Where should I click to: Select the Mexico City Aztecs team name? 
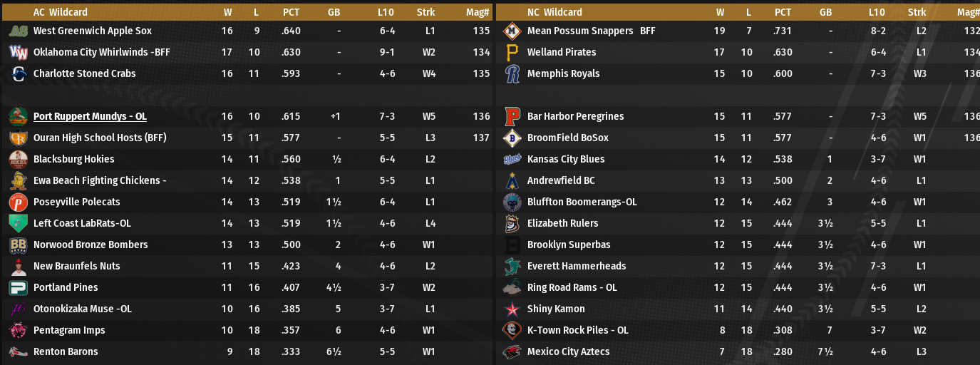(x=567, y=352)
